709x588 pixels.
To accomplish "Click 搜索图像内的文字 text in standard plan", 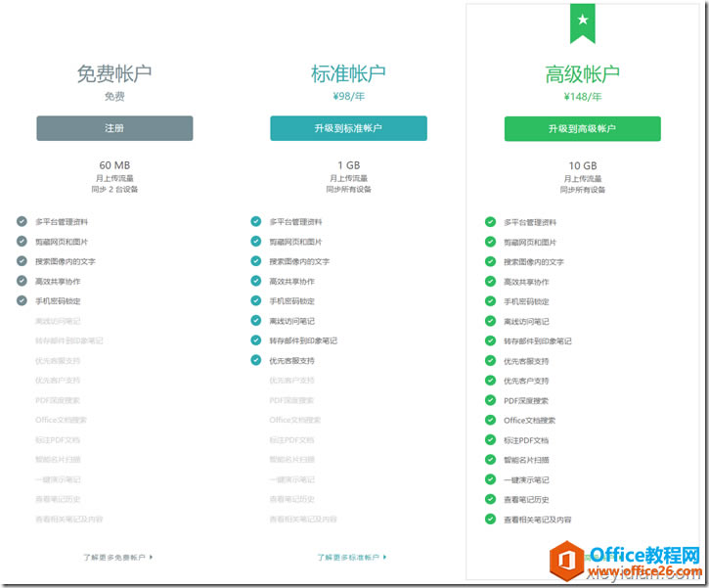I will coord(299,261).
